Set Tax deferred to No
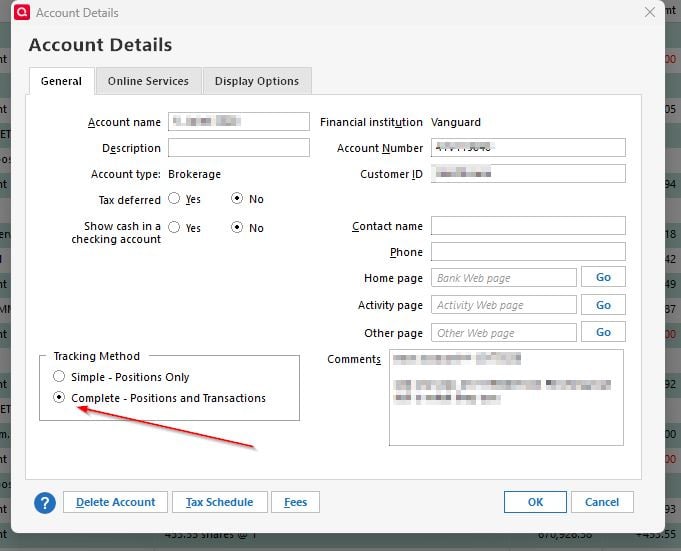681x551 pixels. coord(237,198)
